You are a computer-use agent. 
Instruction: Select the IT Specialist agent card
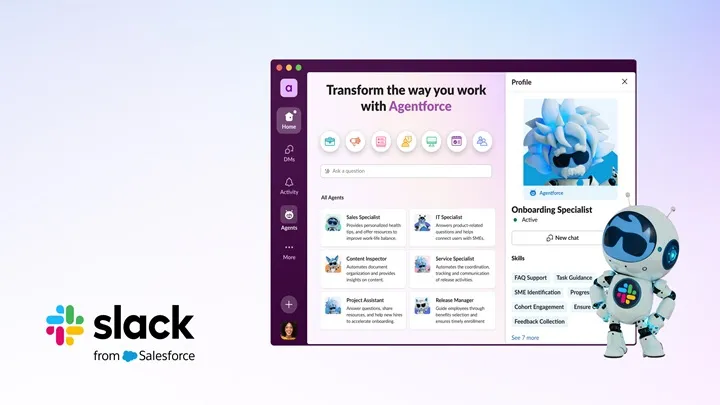(x=451, y=225)
